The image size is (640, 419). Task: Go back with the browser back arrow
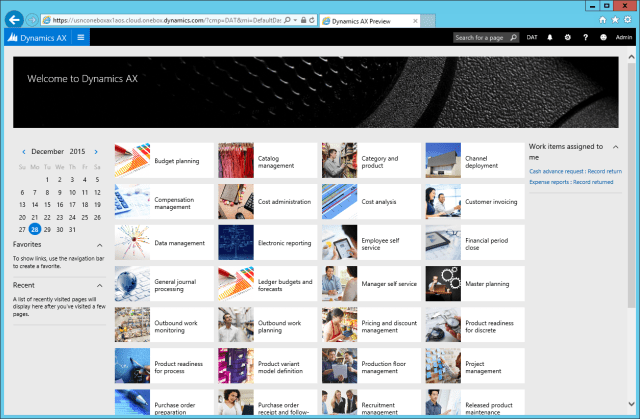[x=14, y=20]
